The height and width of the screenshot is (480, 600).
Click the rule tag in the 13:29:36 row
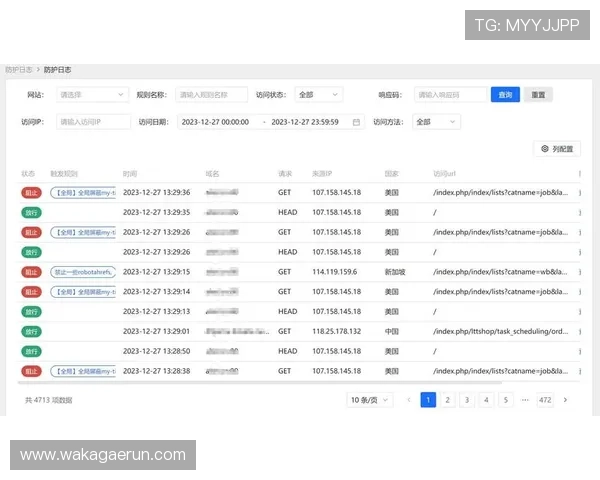pyautogui.click(x=83, y=193)
